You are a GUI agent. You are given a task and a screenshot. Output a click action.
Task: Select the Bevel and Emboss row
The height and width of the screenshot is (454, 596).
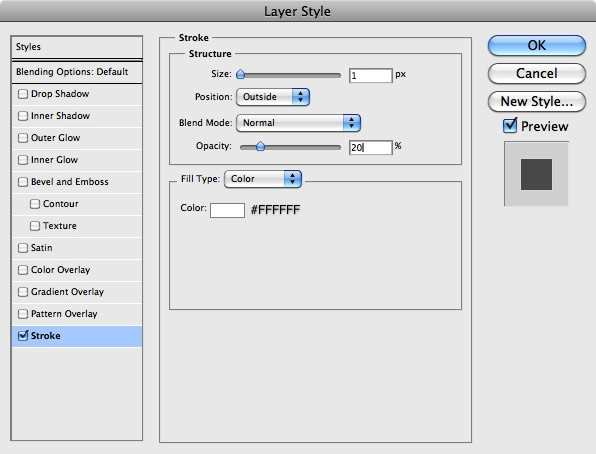pos(77,182)
